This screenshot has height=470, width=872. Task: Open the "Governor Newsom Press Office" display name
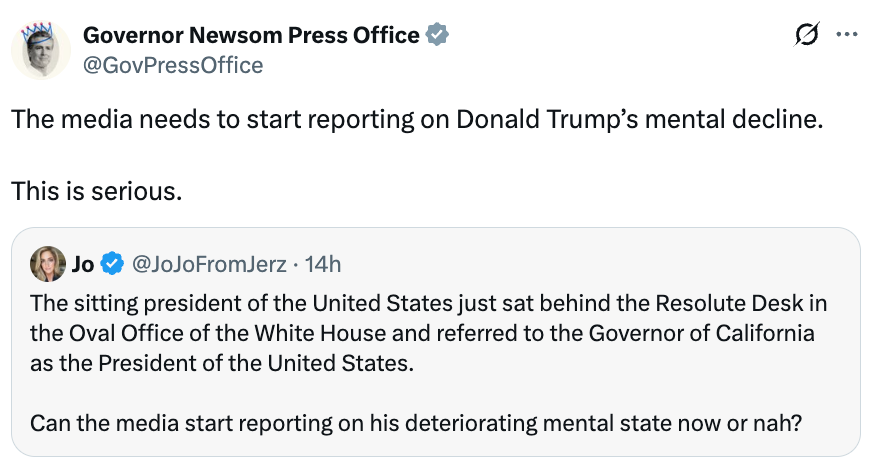250,36
